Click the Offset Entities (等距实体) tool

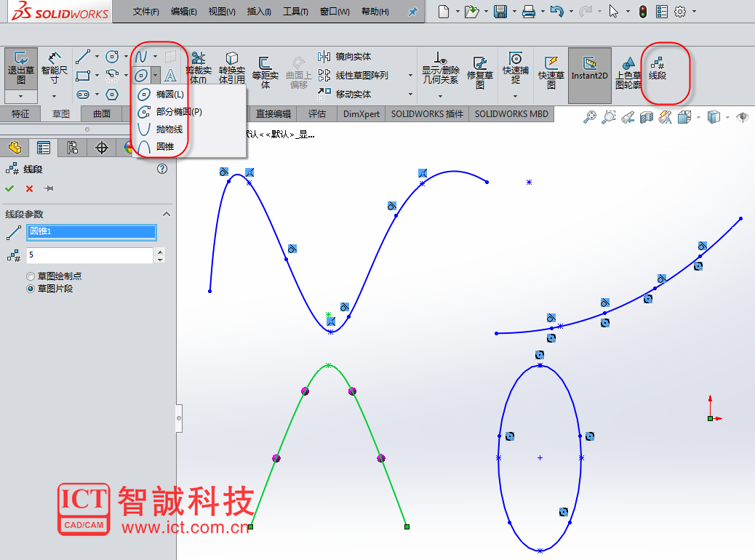(x=265, y=72)
